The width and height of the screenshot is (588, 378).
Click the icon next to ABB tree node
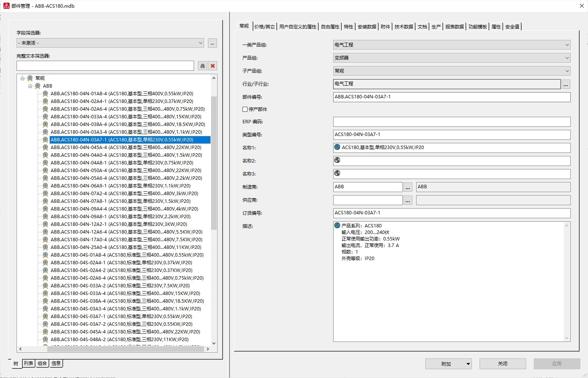[x=38, y=86]
